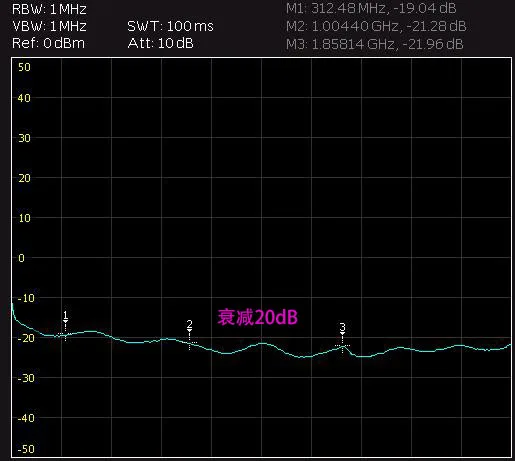
Task: Select marker 1 on the trace
Action: pyautogui.click(x=65, y=326)
